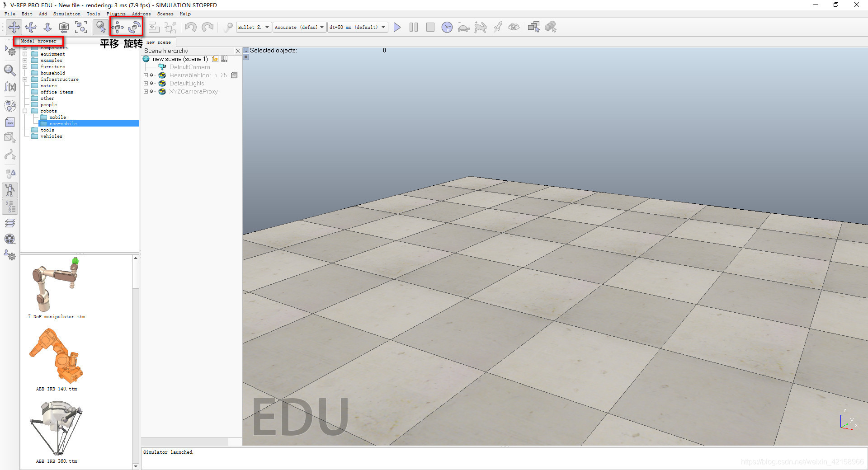Click the transfer DNA toolbar icon
This screenshot has width=868, height=470.
coord(170,27)
